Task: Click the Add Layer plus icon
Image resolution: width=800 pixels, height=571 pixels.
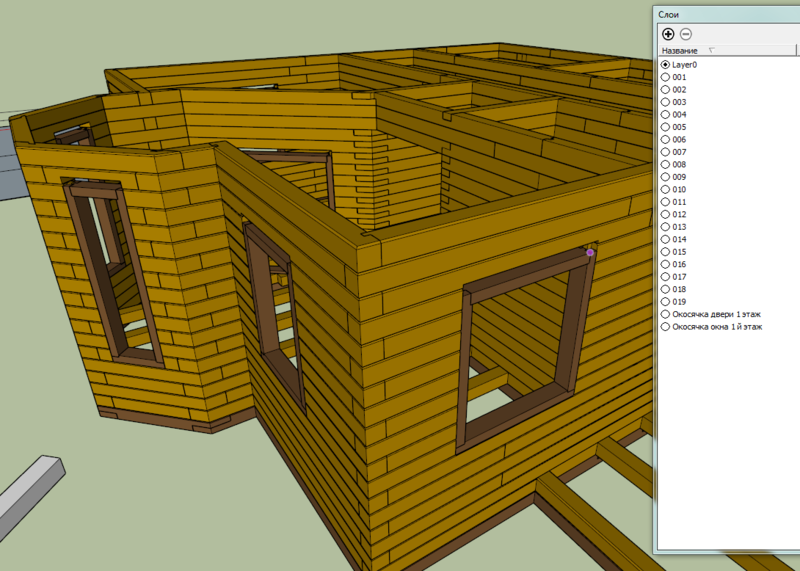Action: [668, 34]
